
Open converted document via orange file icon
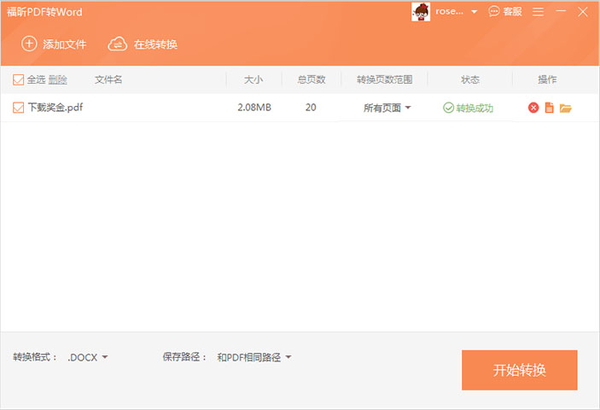[549, 108]
